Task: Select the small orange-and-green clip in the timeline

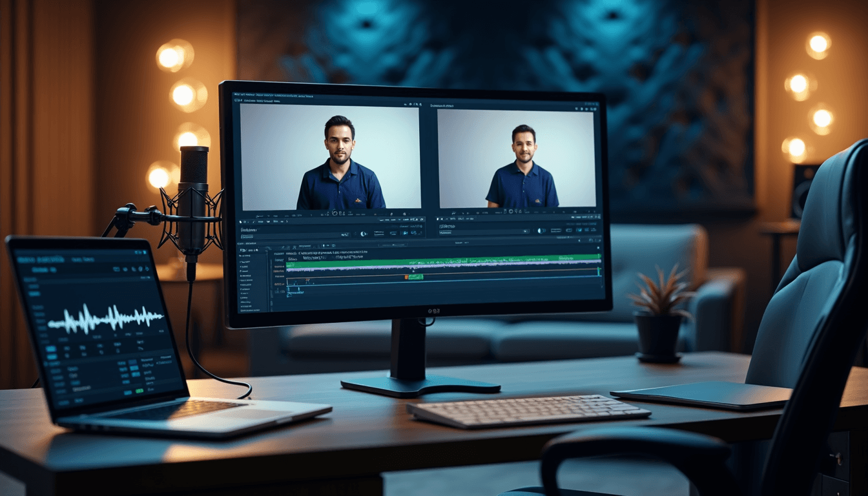Action: [x=414, y=277]
